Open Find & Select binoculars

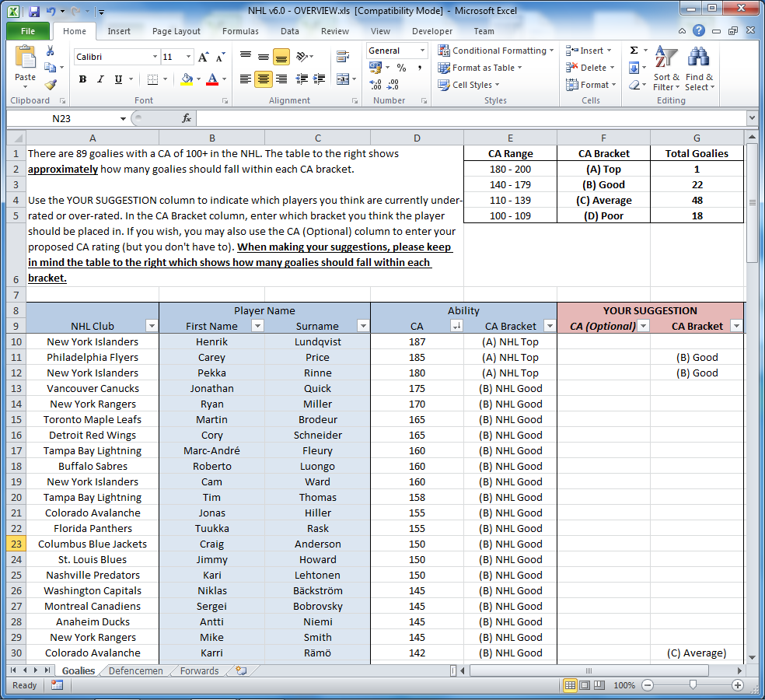(x=699, y=68)
